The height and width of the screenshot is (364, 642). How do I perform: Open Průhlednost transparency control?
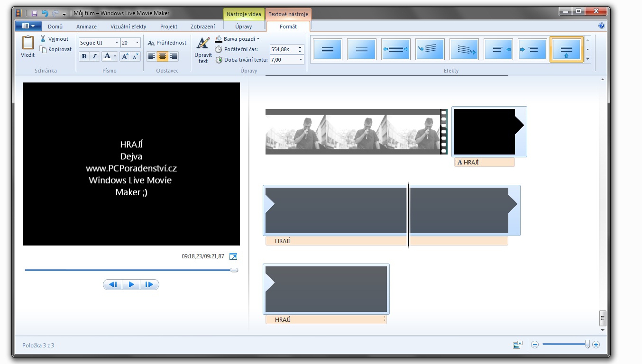167,43
